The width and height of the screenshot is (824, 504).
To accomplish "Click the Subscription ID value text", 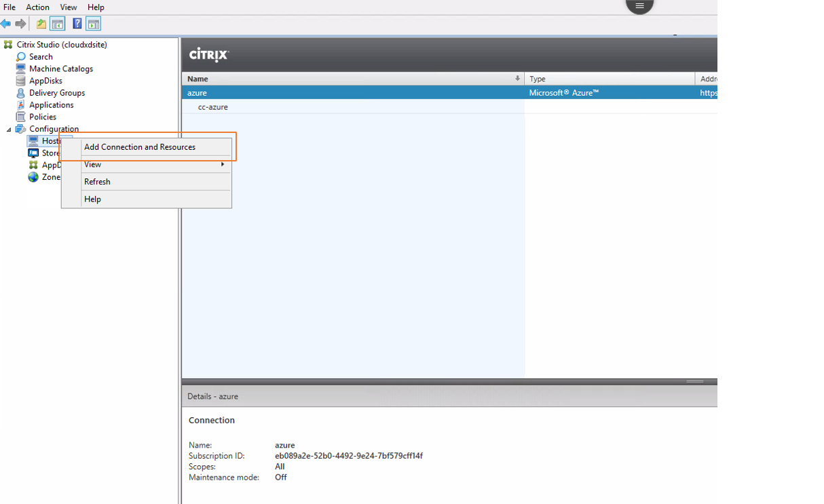I will click(x=349, y=456).
